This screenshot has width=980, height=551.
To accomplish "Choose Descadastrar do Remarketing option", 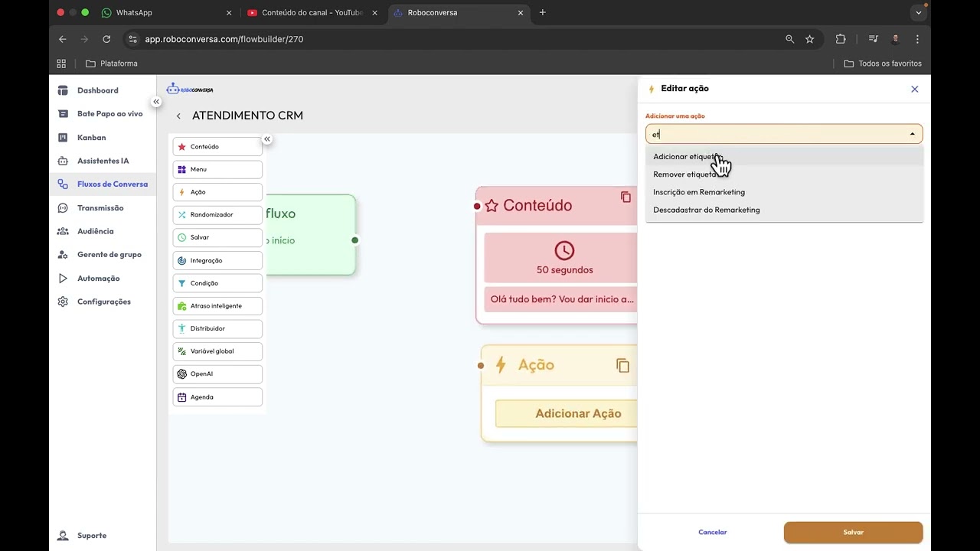I will pyautogui.click(x=784, y=210).
